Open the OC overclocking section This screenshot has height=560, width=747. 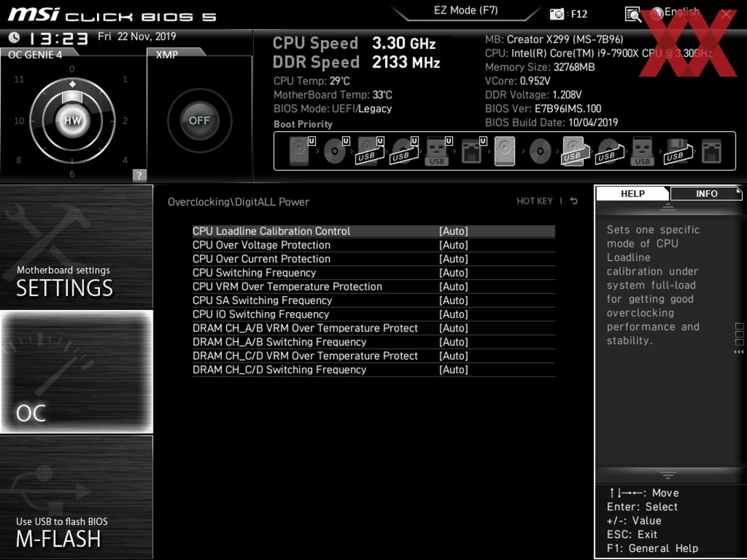[x=76, y=372]
